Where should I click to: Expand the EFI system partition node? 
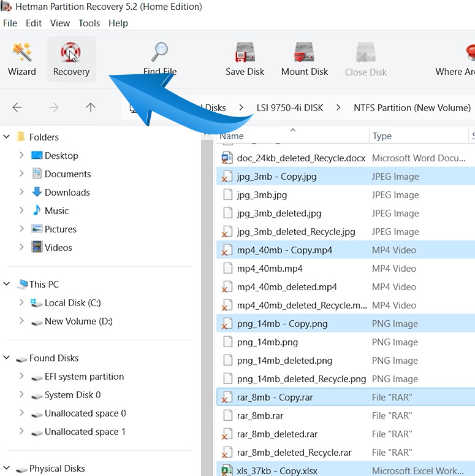click(x=21, y=376)
